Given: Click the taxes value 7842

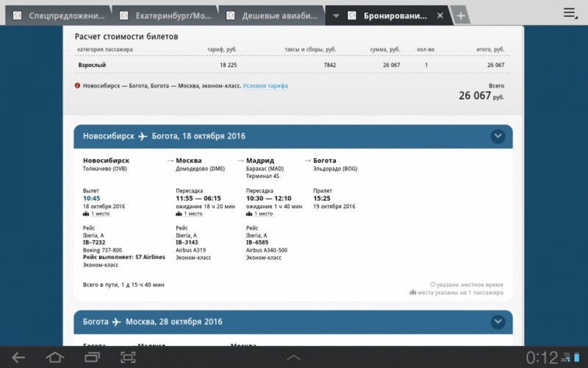Looking at the screenshot, I should (x=329, y=65).
